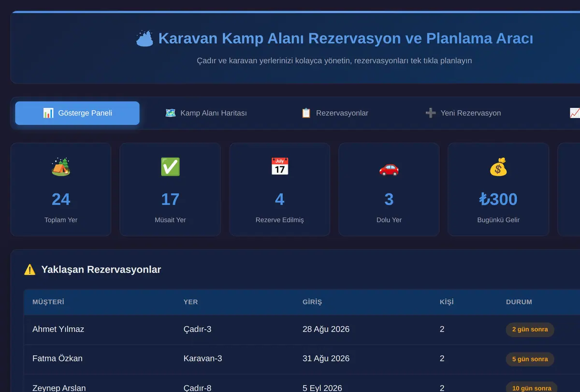580x392 pixels.
Task: Click the GİRİŞ column header
Action: point(312,302)
